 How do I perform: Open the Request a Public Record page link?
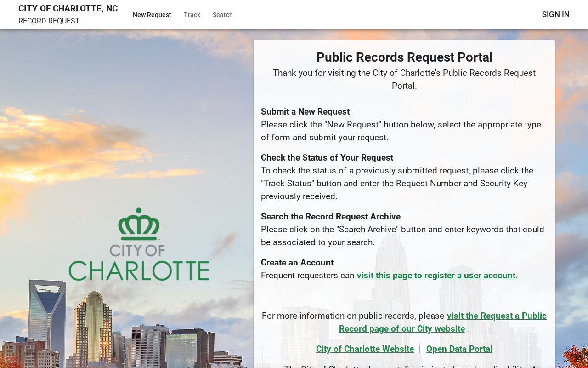(x=443, y=322)
